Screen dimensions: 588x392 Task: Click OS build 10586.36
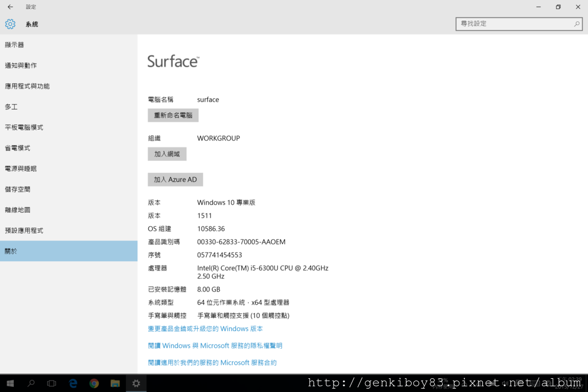[211, 228]
